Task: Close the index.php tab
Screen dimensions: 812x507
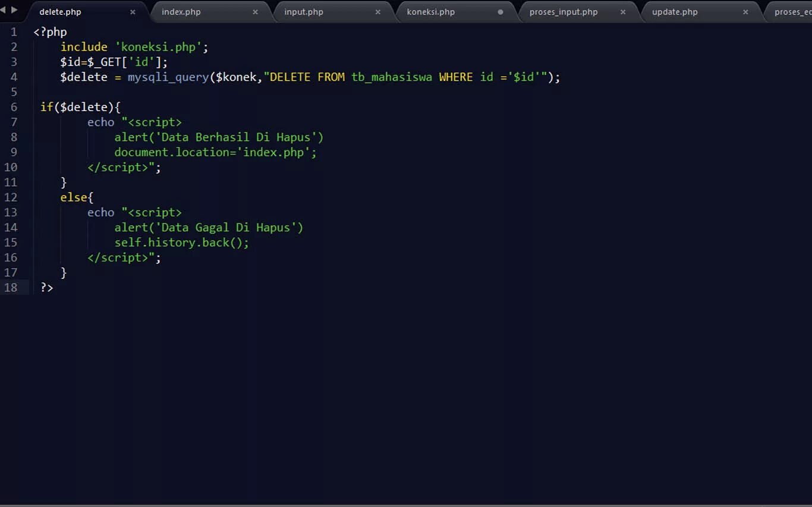Action: 255,12
